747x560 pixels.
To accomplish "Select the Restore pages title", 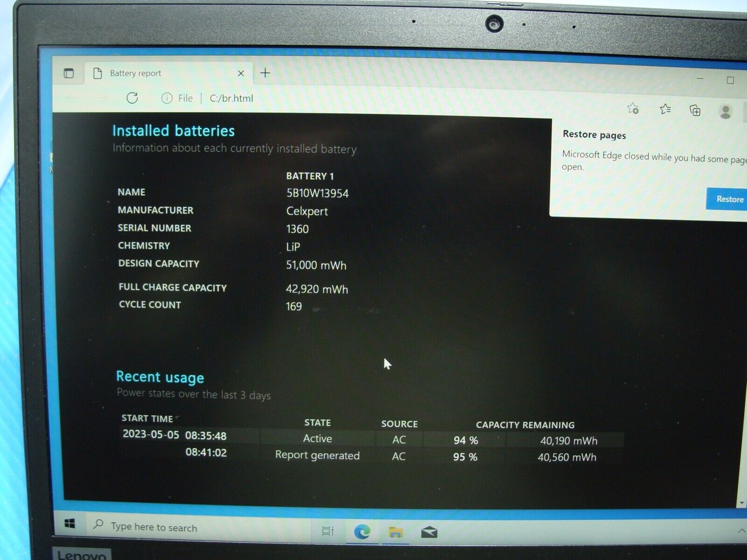I will pos(594,135).
